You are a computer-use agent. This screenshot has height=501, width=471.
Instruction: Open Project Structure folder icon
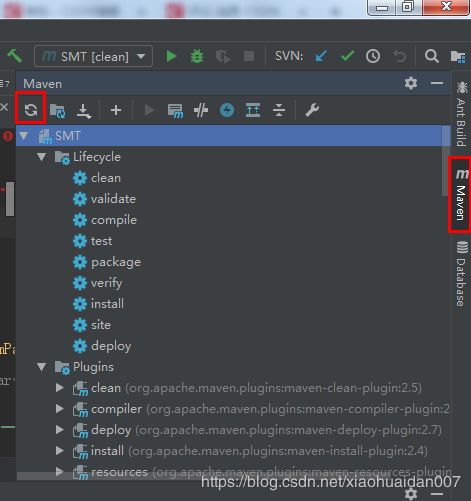tap(458, 57)
